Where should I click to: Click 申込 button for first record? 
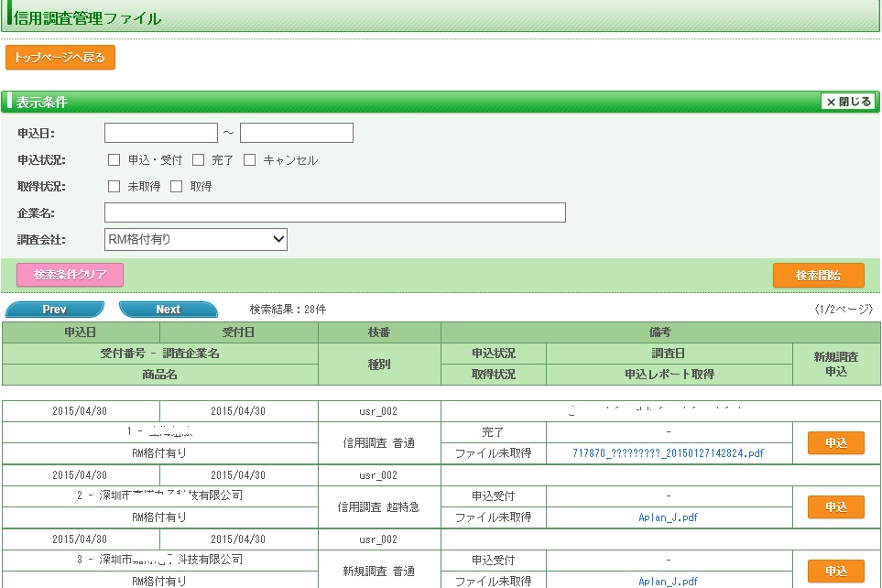(x=835, y=443)
